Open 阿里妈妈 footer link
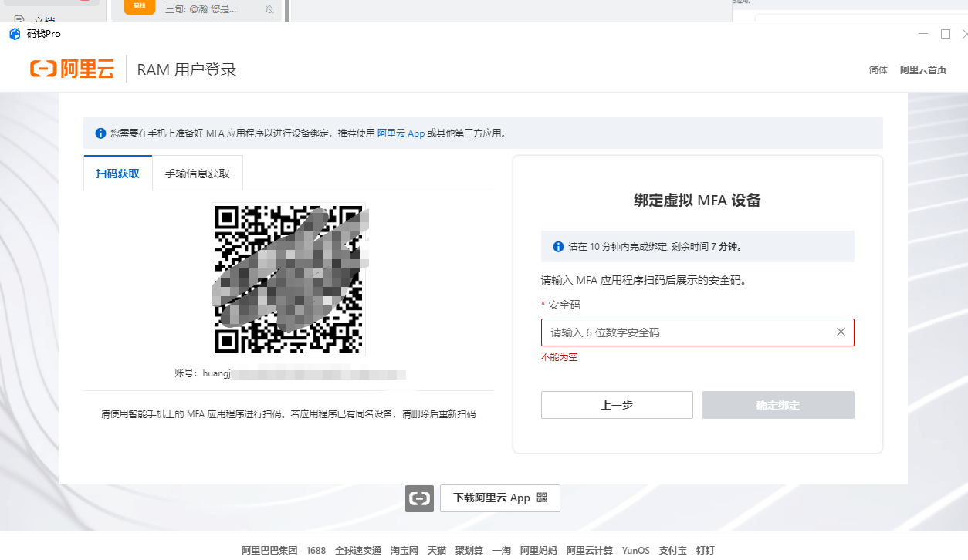The image size is (968, 560). (539, 550)
